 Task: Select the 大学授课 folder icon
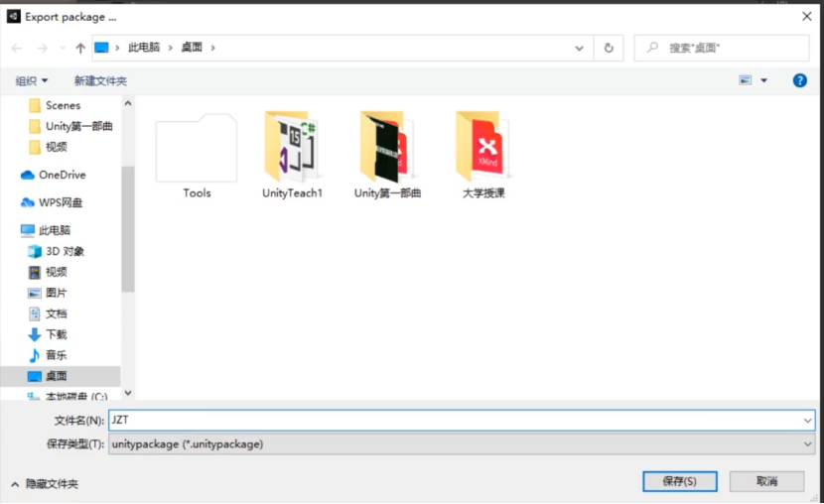point(482,147)
